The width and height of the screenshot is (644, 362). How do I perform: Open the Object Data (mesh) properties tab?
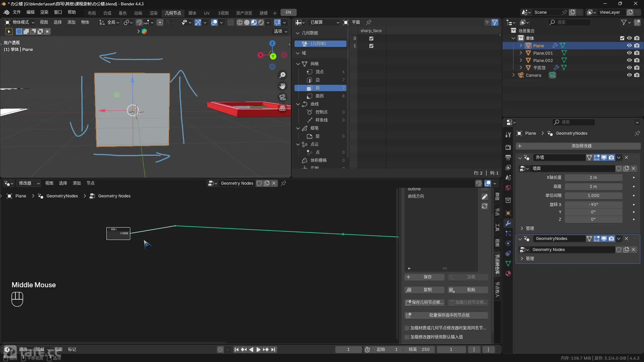point(508,263)
